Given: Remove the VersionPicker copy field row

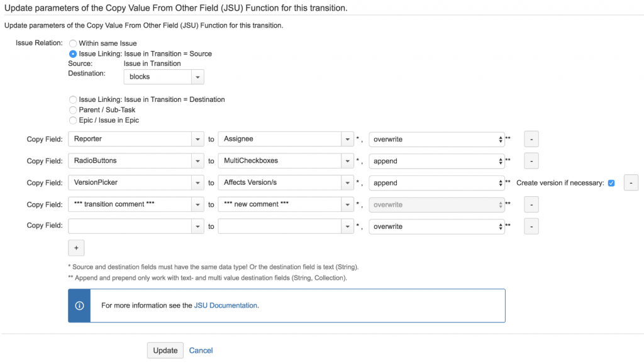Looking at the screenshot, I should (x=631, y=182).
